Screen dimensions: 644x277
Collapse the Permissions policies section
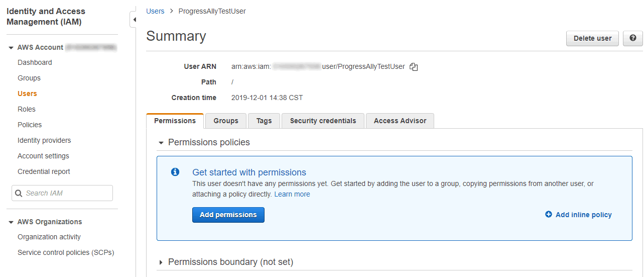click(x=161, y=143)
